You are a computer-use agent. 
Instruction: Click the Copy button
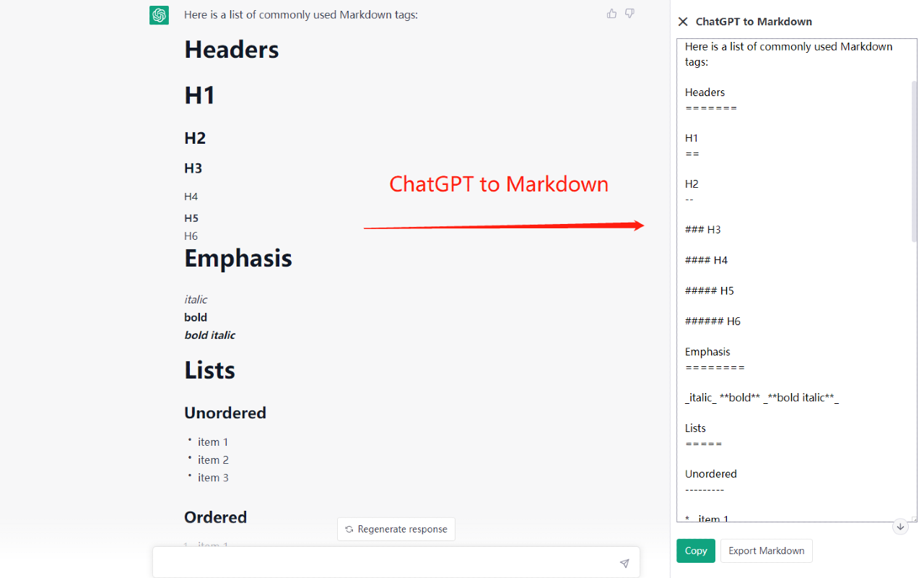pos(695,551)
